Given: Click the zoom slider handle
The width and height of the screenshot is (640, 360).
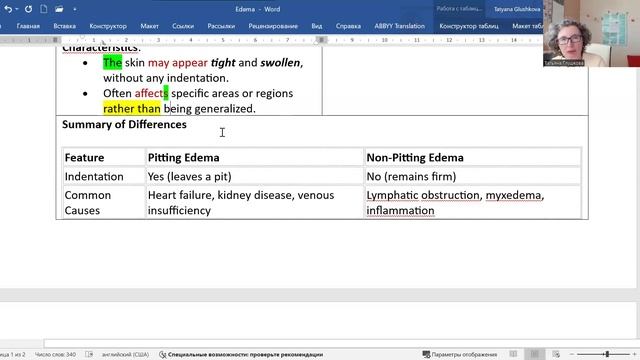Looking at the screenshot, I should click(607, 354).
